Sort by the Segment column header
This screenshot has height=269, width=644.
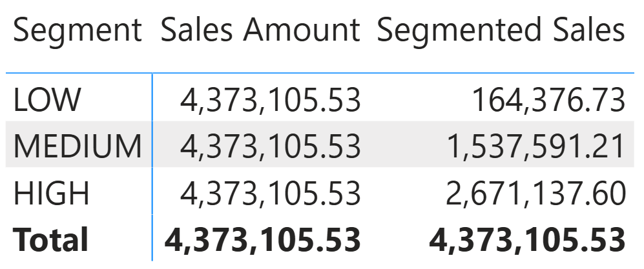pyautogui.click(x=77, y=31)
